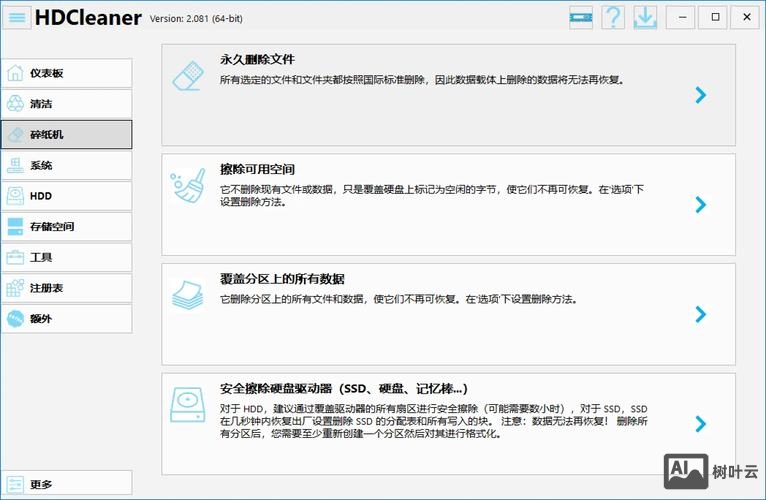Open the 系统 section

(x=67, y=165)
